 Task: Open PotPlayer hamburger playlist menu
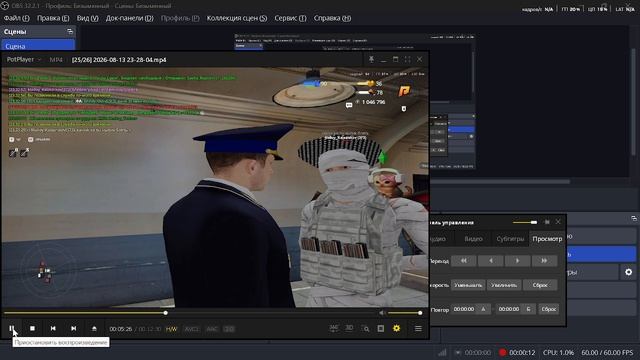tap(418, 328)
